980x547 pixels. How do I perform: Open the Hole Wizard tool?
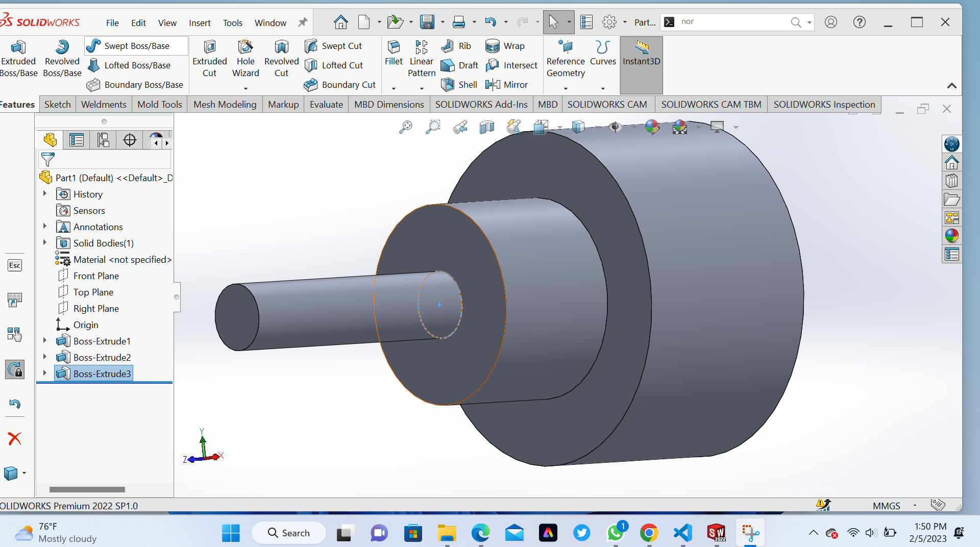[246, 59]
